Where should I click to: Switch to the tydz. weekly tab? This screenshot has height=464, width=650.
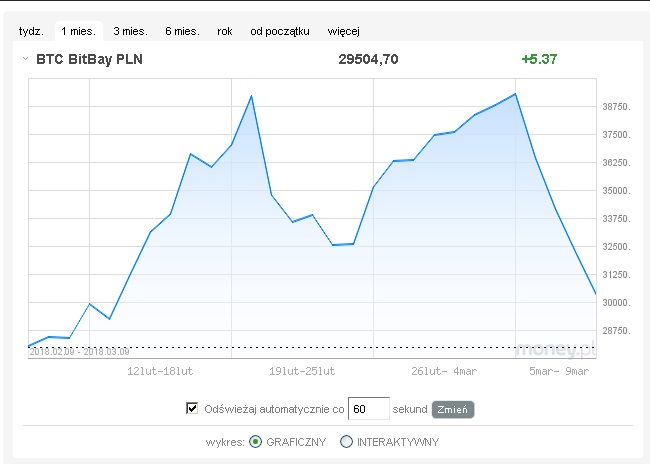(31, 31)
